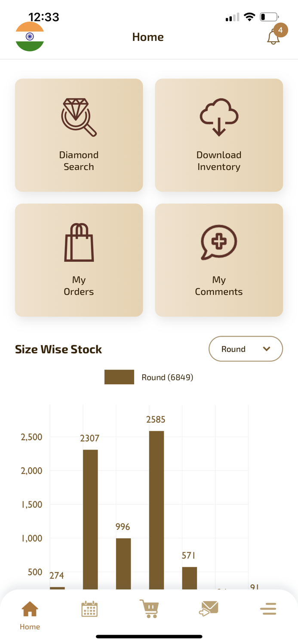Image resolution: width=298 pixels, height=644 pixels.
Task: Open My Orders shopping bag icon
Action: (79, 242)
